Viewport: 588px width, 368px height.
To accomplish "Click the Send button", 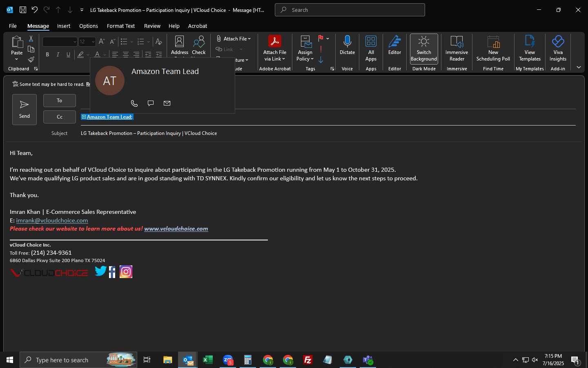I will point(24,110).
